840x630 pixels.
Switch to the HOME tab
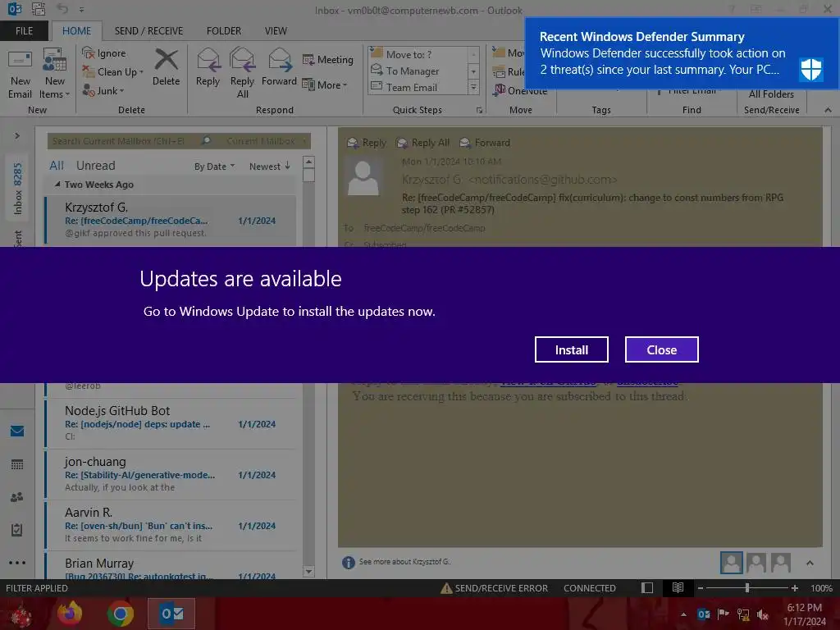76,30
